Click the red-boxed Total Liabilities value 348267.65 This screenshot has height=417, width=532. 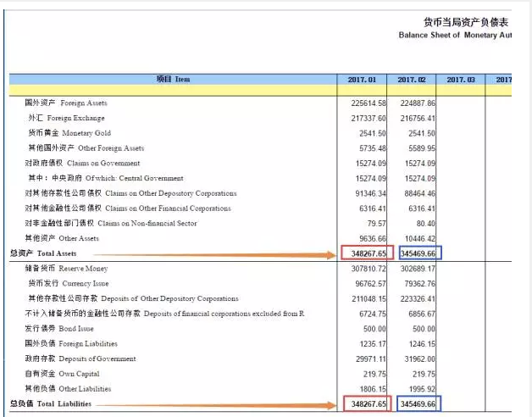click(363, 404)
